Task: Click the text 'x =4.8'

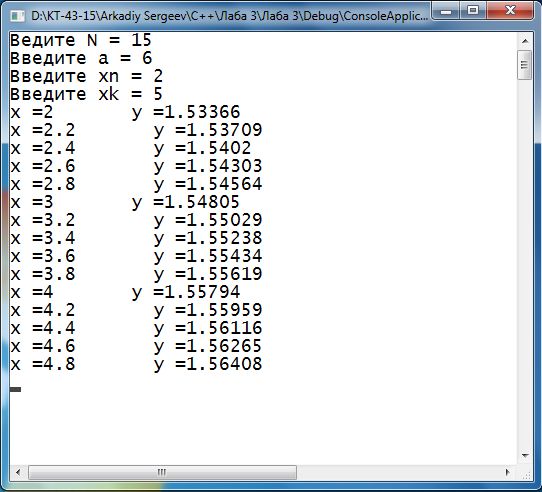Action: [x=43, y=364]
